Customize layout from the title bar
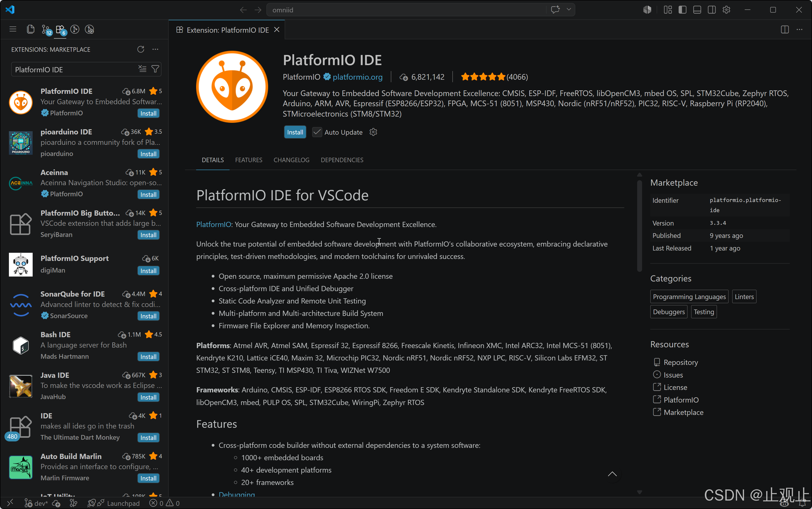Screen dimensions: 812x509 point(668,10)
